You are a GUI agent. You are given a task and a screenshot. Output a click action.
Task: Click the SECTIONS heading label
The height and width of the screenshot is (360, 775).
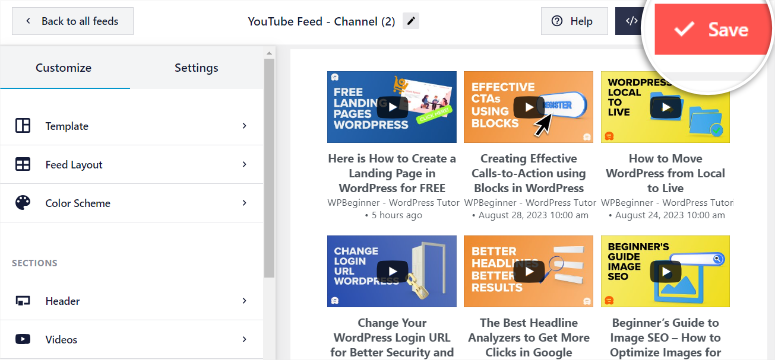point(35,263)
